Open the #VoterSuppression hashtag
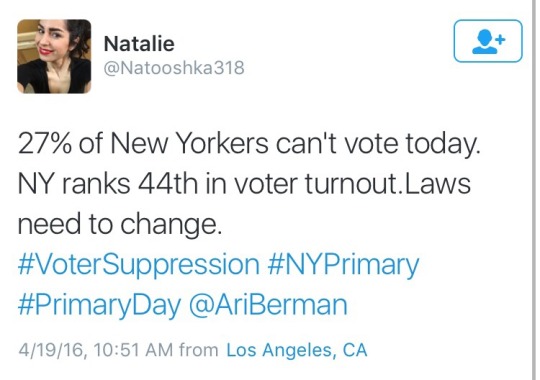This screenshot has width=540, height=380. point(138,265)
